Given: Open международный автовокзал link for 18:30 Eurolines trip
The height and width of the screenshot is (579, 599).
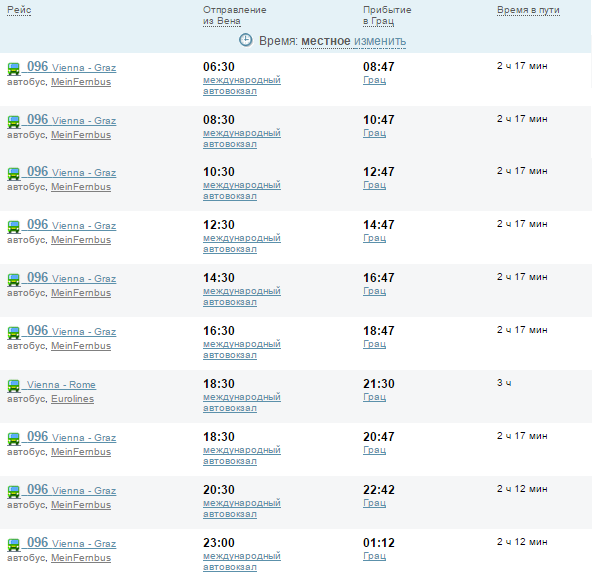Looking at the screenshot, I should coord(242,403).
